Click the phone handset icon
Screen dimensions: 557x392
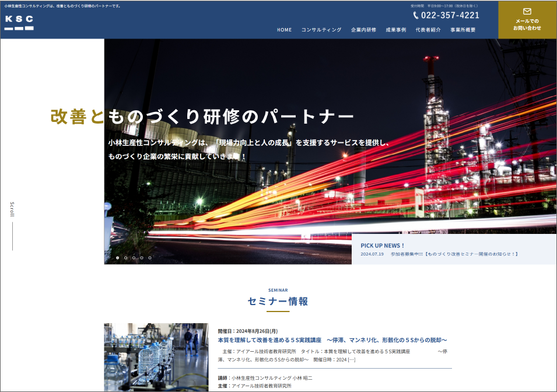pyautogui.click(x=416, y=16)
